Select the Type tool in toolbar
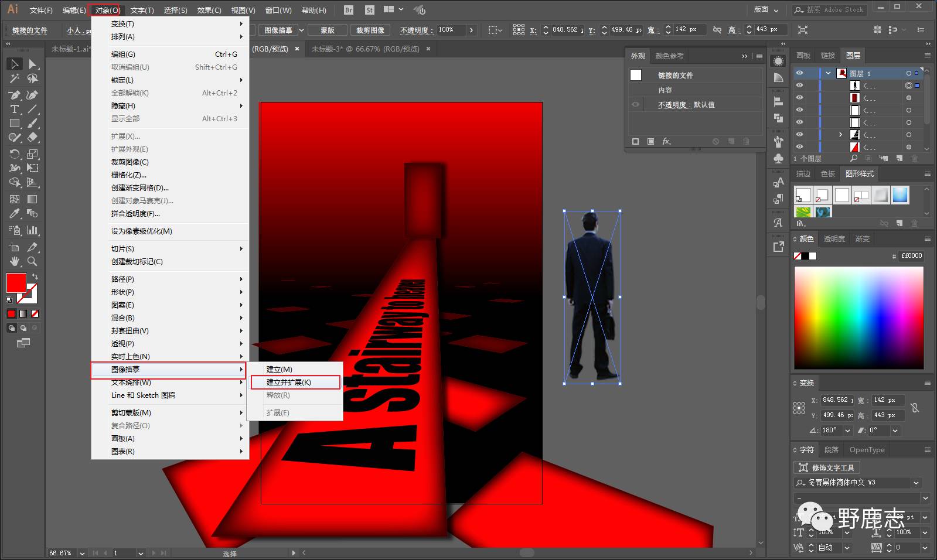The width and height of the screenshot is (937, 560). [x=15, y=109]
